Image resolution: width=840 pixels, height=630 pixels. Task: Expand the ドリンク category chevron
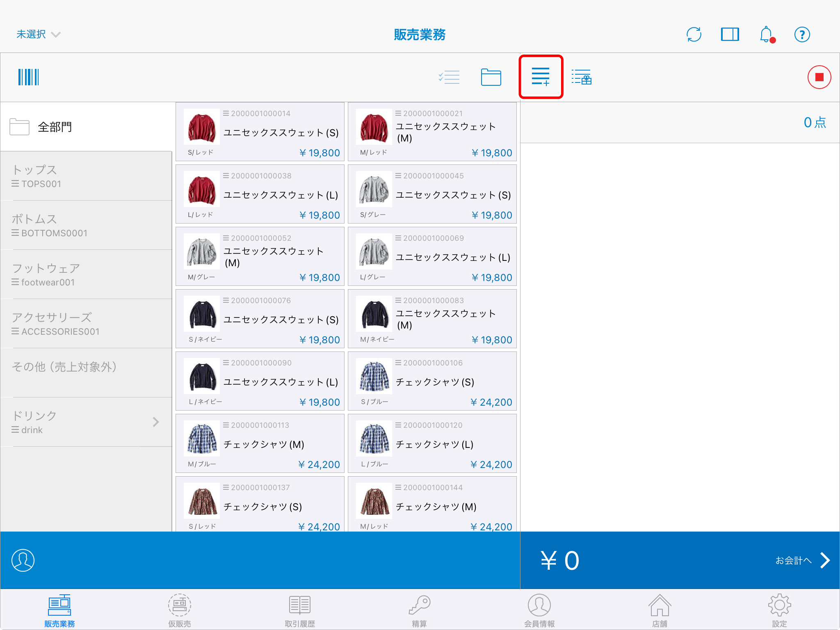click(156, 422)
